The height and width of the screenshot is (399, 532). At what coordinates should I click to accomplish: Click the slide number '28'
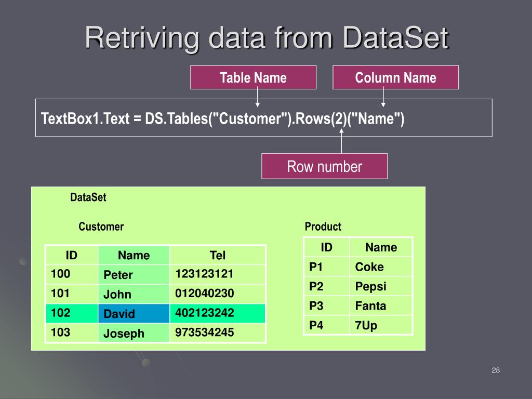tap(496, 370)
